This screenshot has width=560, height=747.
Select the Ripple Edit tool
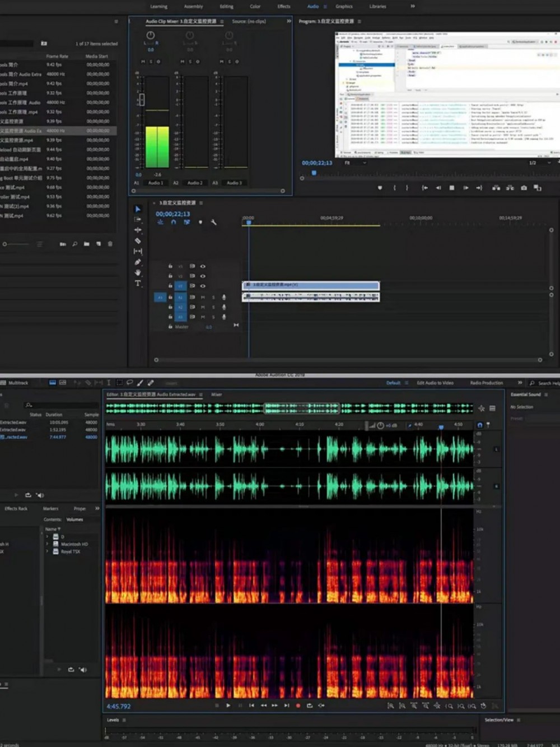coord(138,230)
